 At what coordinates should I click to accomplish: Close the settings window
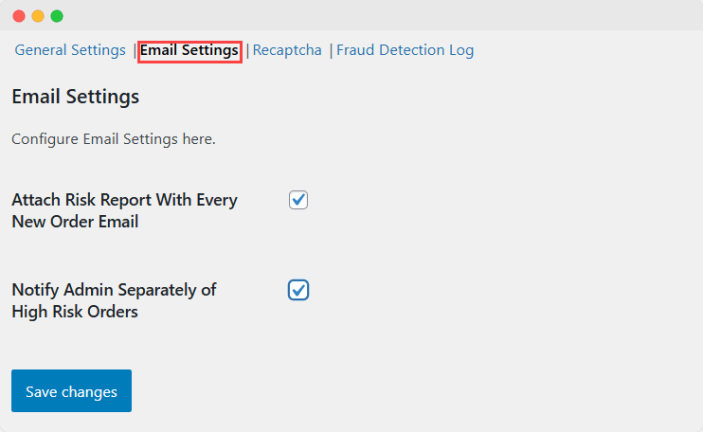pyautogui.click(x=19, y=16)
